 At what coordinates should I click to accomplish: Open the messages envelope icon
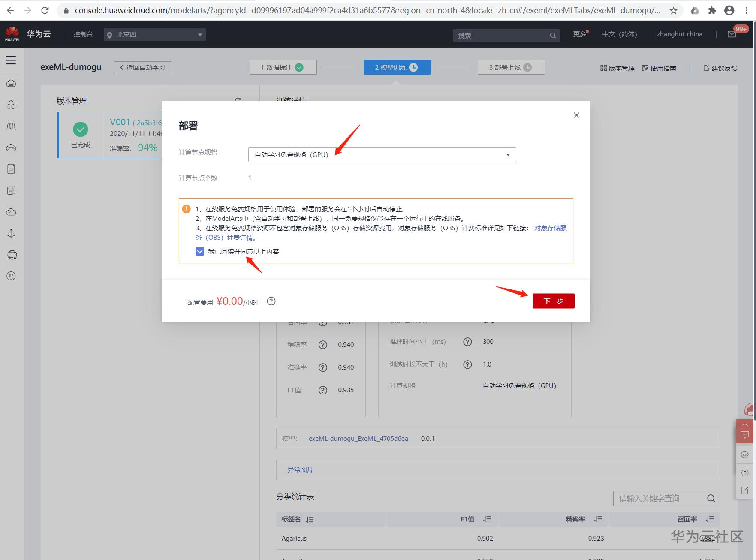point(732,34)
